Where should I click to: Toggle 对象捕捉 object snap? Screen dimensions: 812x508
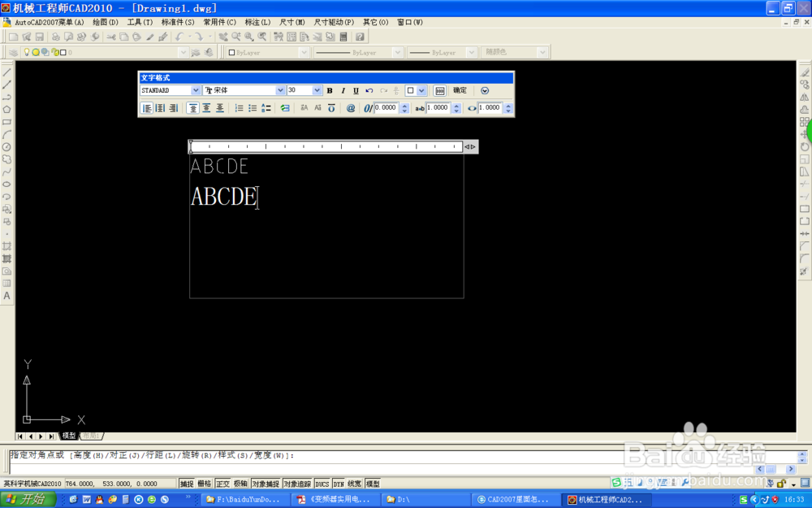click(266, 484)
